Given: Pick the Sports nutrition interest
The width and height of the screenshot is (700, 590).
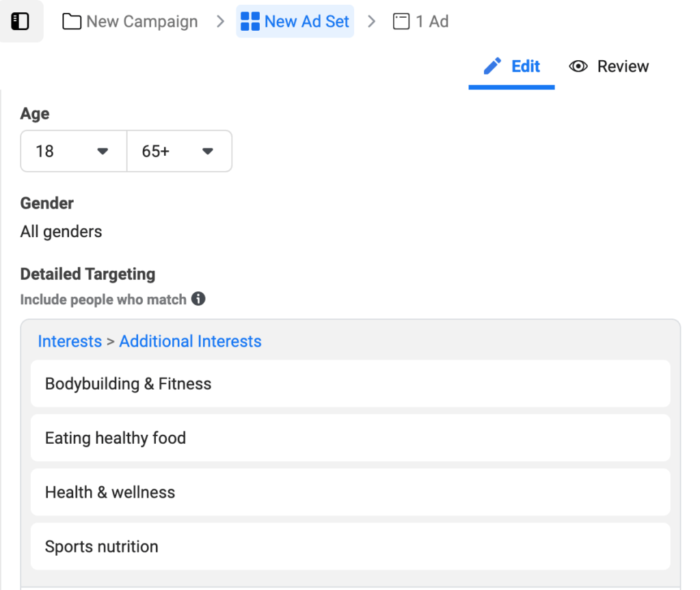Looking at the screenshot, I should point(350,546).
